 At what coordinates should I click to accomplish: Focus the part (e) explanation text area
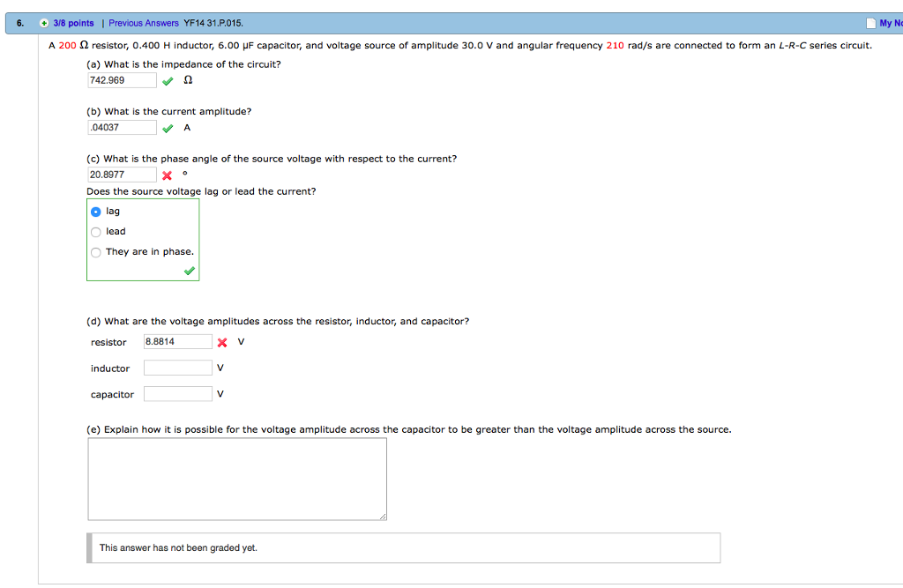tap(237, 480)
